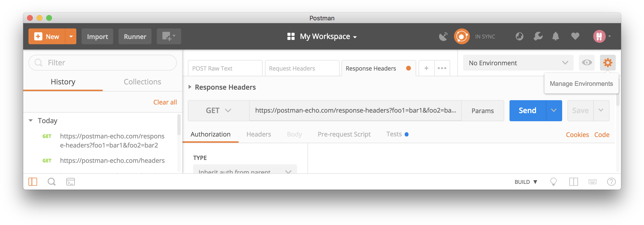This screenshot has width=644, height=225.
Task: Click the wrench settings icon
Action: (538, 36)
